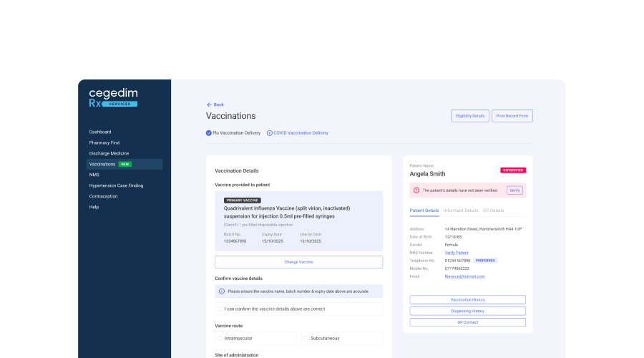This screenshot has width=644, height=358.
Task: Click the Cegedim Rx Services logo
Action: (113, 98)
